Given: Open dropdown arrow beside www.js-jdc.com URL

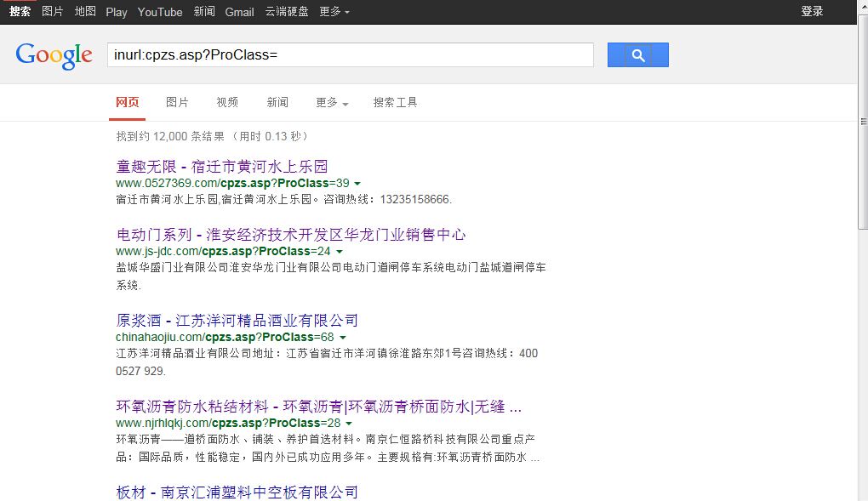Looking at the screenshot, I should (x=340, y=251).
